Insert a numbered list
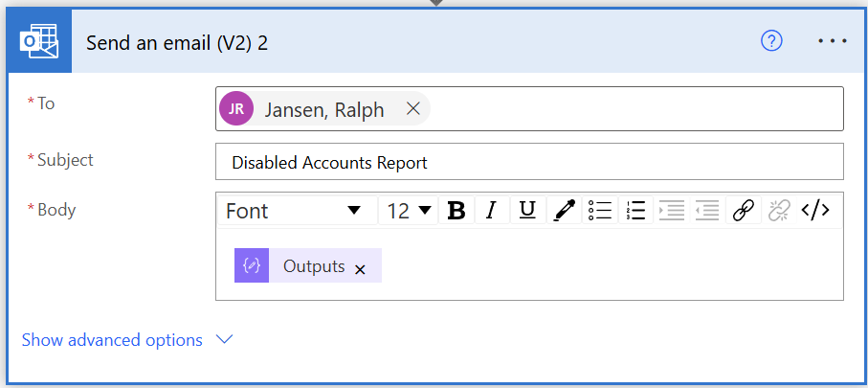The image size is (868, 388). click(634, 211)
